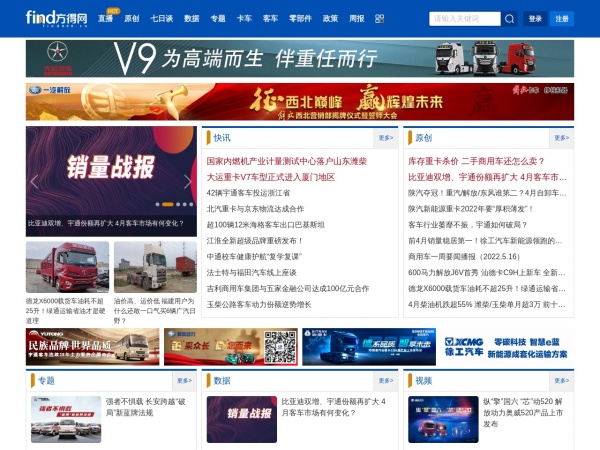Select the last carousel dot indicator
This screenshot has width=600, height=450.
(x=191, y=204)
